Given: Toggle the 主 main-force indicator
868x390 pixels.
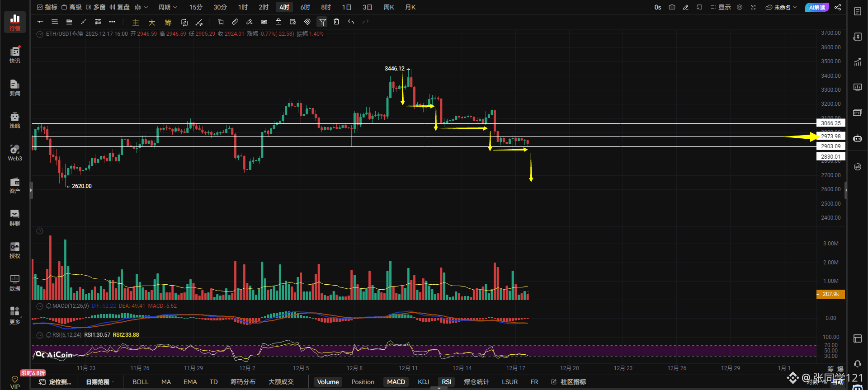Looking at the screenshot, I should (136, 22).
